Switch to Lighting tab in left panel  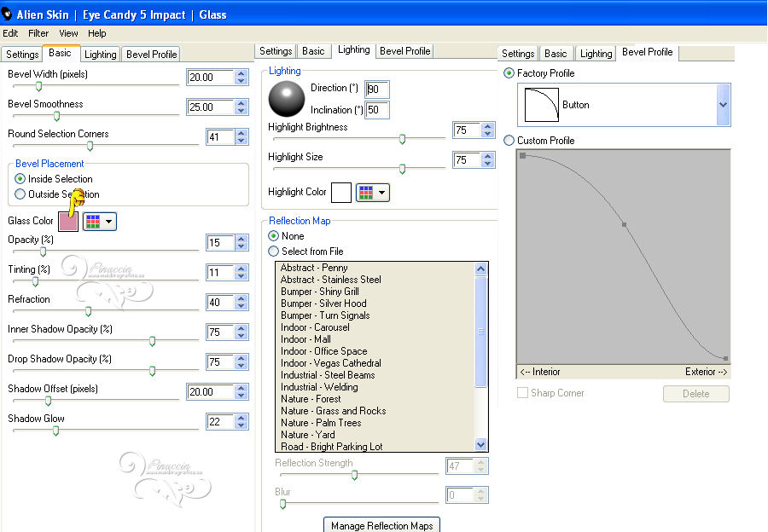click(101, 55)
